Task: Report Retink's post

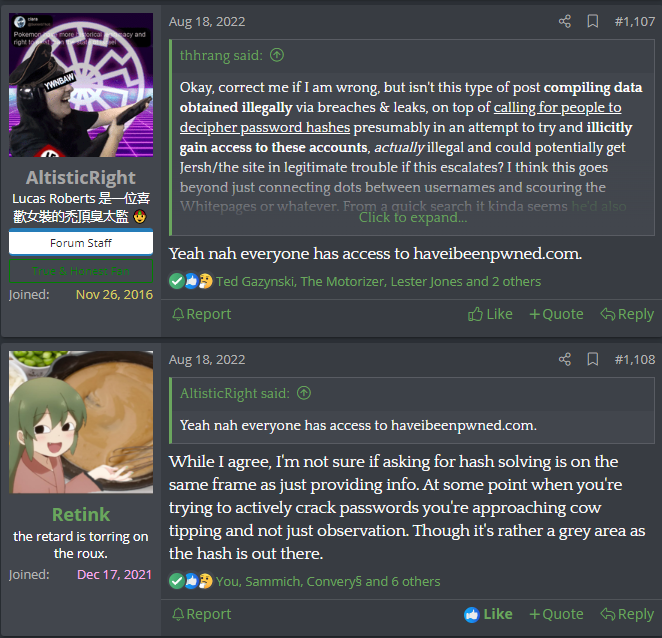Action: pyautogui.click(x=202, y=614)
